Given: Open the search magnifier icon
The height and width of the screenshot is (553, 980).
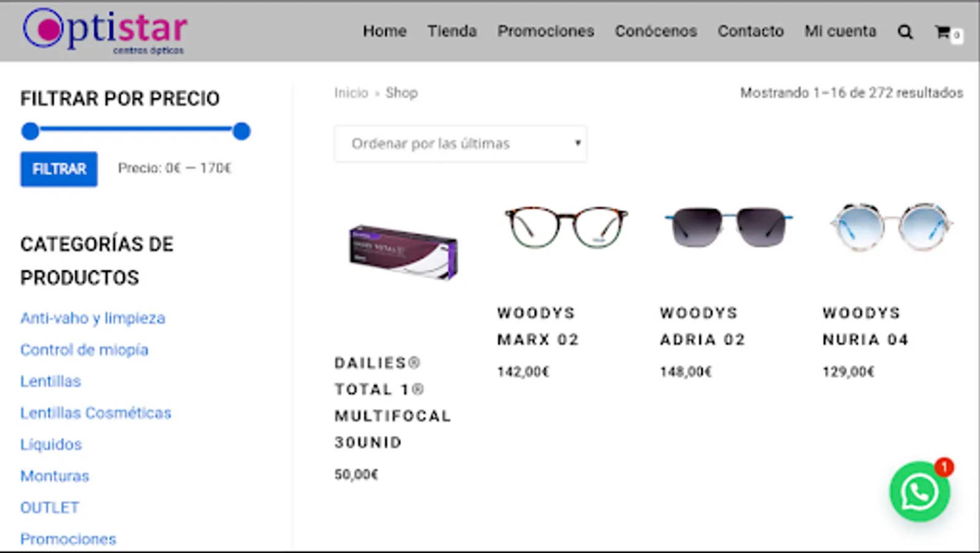Looking at the screenshot, I should (904, 32).
